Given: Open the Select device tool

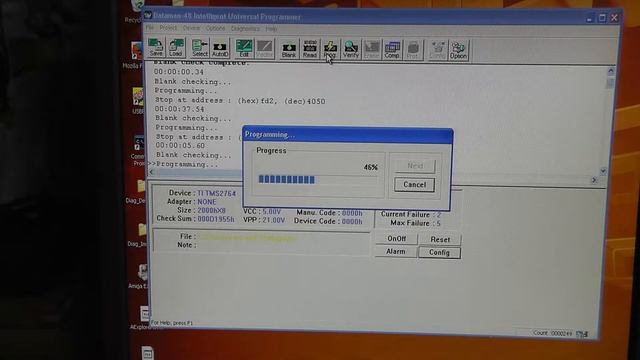Looking at the screenshot, I should [x=200, y=48].
